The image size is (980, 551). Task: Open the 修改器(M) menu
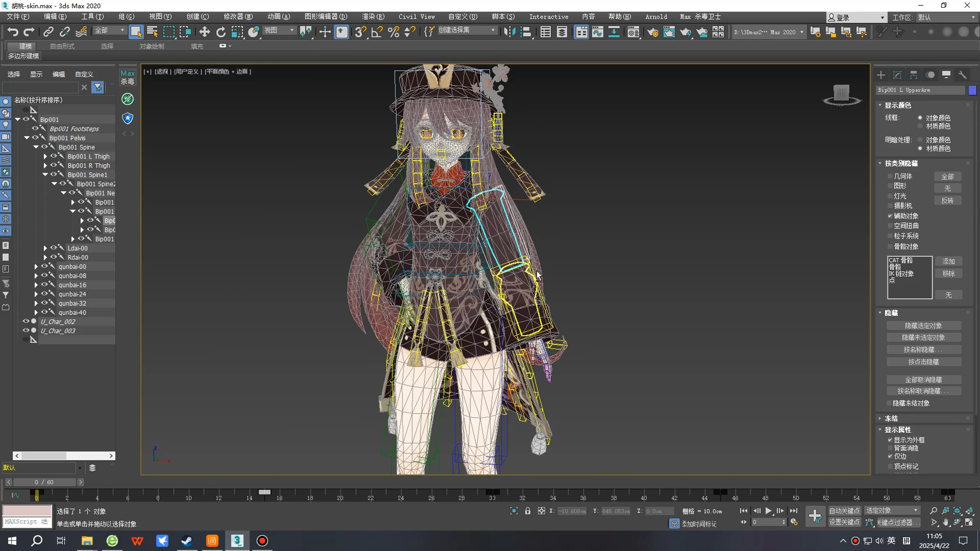pos(238,16)
